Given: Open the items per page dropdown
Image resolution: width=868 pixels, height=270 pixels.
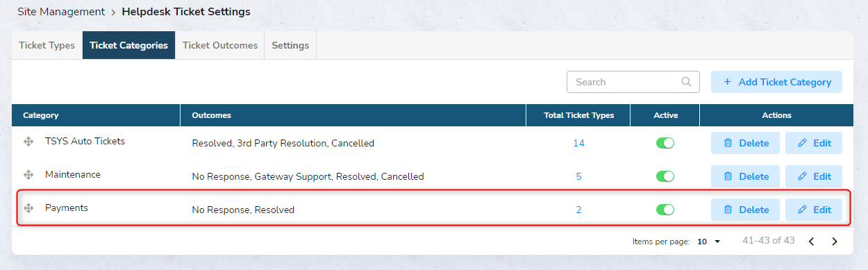Looking at the screenshot, I should [x=709, y=242].
